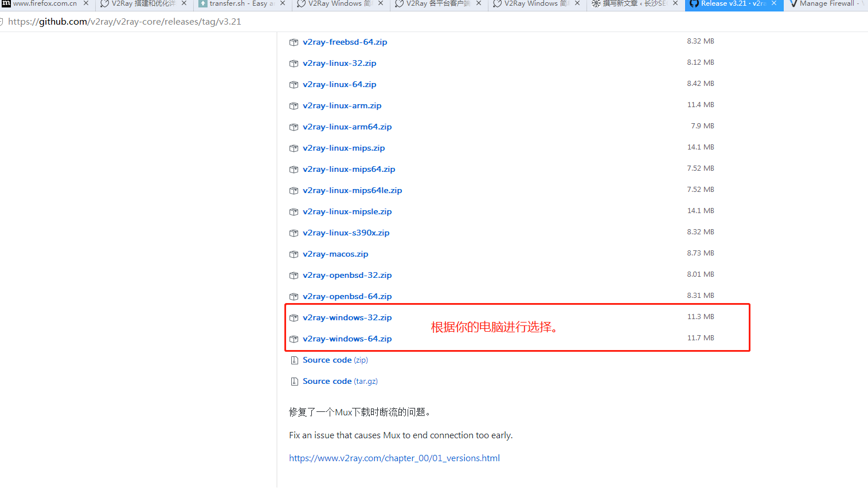
Task: Click file icon beside Source code (zip)
Action: (x=294, y=360)
